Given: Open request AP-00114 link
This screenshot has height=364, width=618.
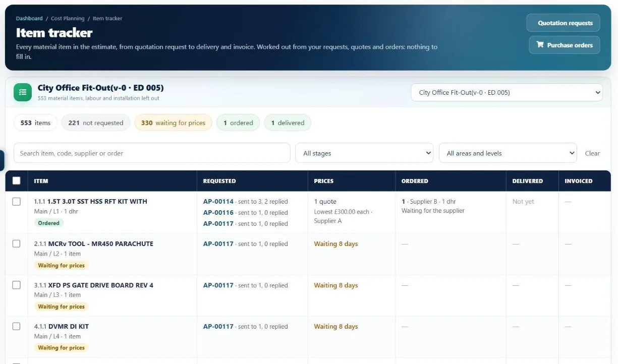Looking at the screenshot, I should click(x=218, y=201).
